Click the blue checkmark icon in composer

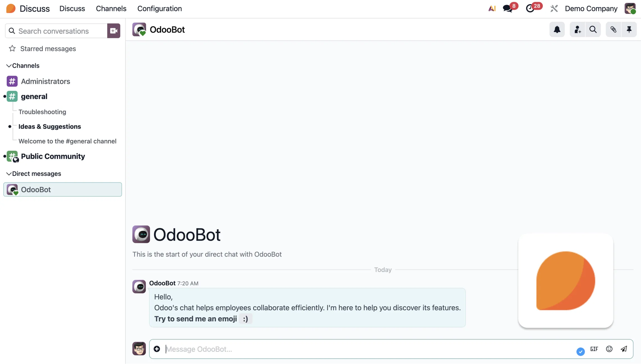click(581, 352)
